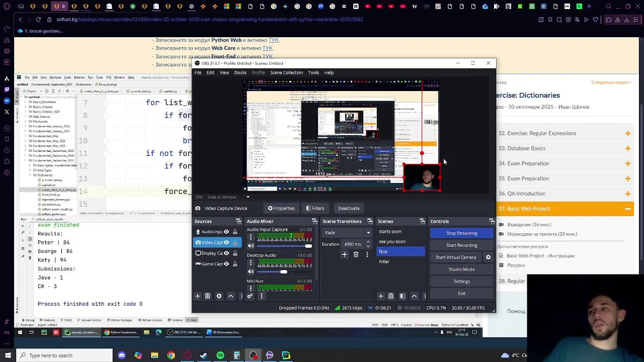Open OBS File menu
The image size is (644, 362).
coord(198,72)
